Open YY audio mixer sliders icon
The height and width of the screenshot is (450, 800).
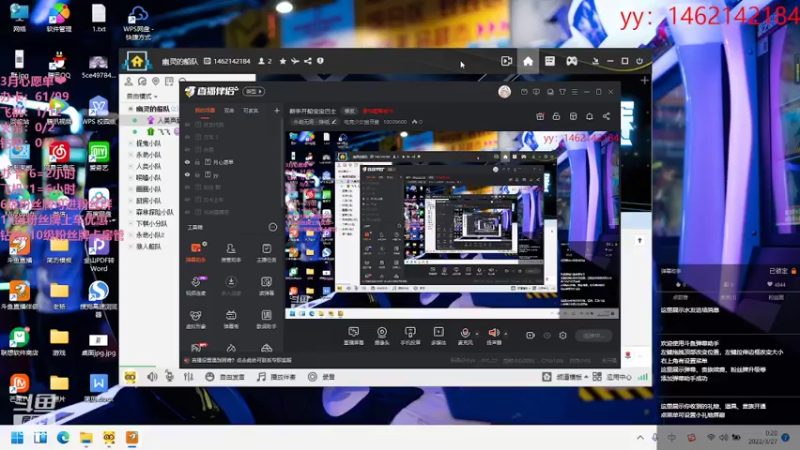[x=188, y=377]
